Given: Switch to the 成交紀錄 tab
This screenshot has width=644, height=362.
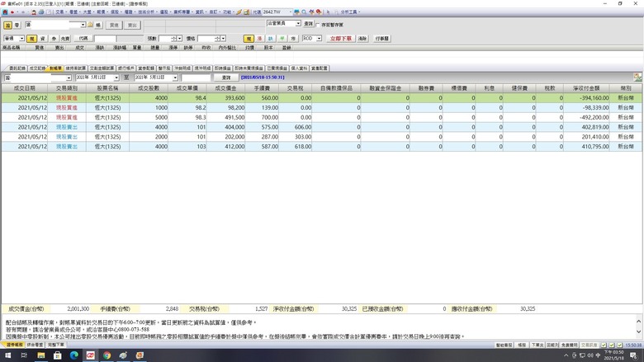Looking at the screenshot, I should tap(37, 68).
